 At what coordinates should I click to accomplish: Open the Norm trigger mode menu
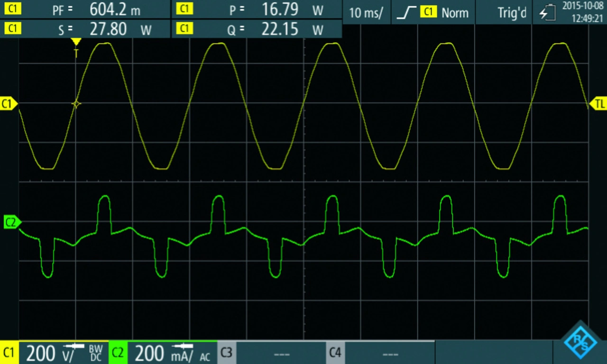coord(455,13)
